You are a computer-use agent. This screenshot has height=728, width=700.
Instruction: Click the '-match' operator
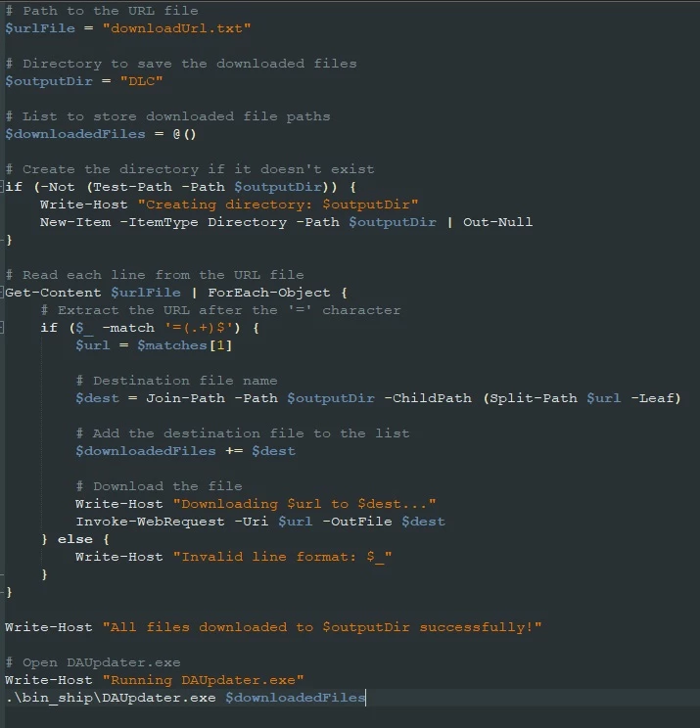(128, 328)
